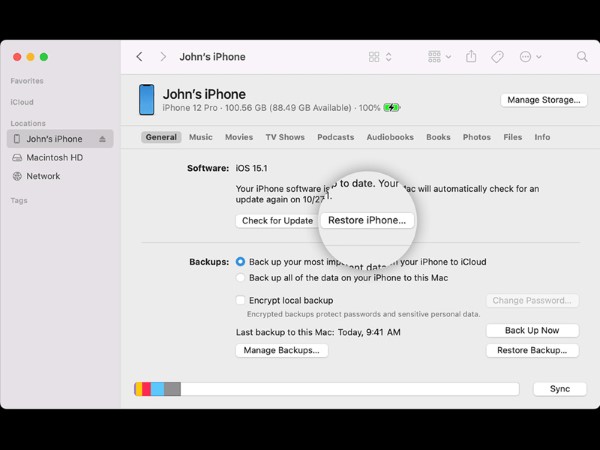Open the more actions ellipsis menu
The image size is (600, 450).
coord(530,57)
